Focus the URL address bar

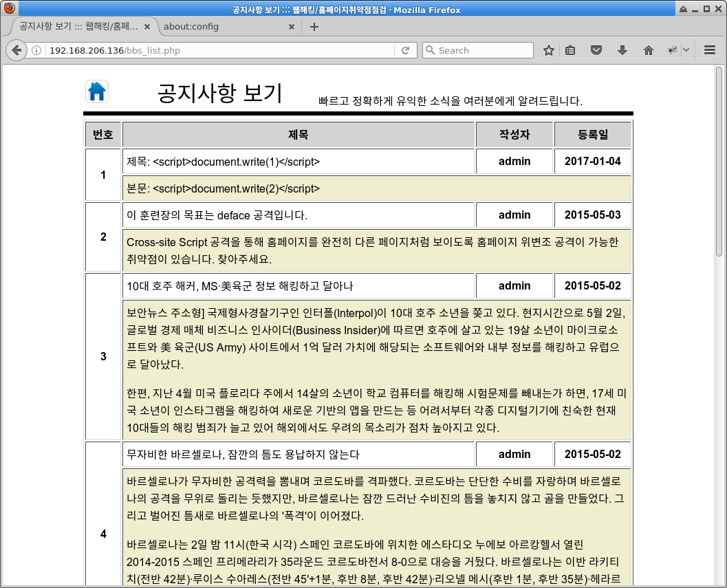(x=220, y=50)
